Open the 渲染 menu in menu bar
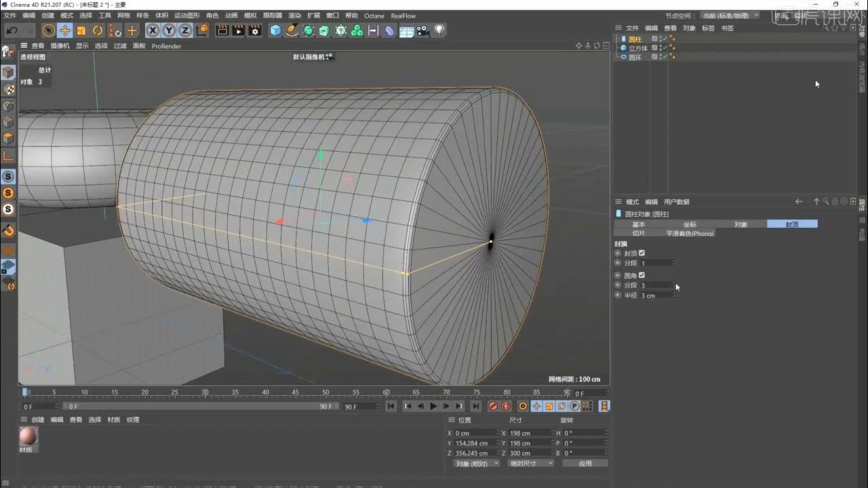Image resolution: width=868 pixels, height=488 pixels. click(294, 16)
